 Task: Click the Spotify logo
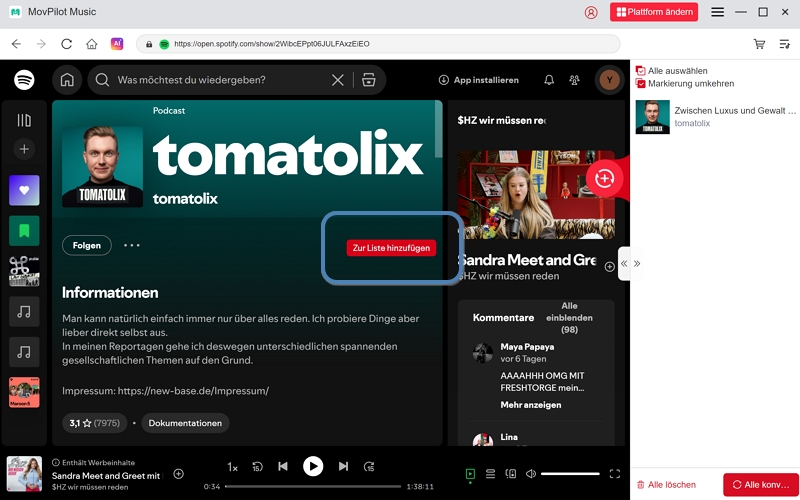click(24, 80)
